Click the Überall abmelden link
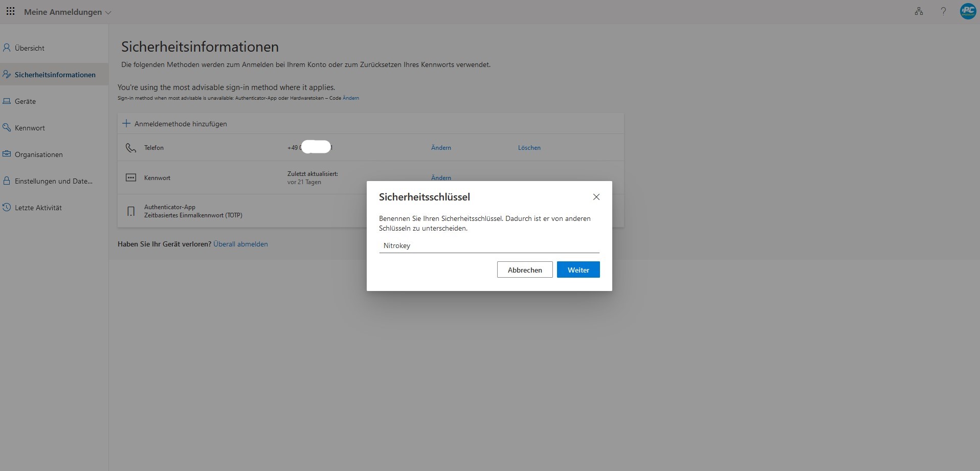Screen dimensions: 980x471 (240, 244)
